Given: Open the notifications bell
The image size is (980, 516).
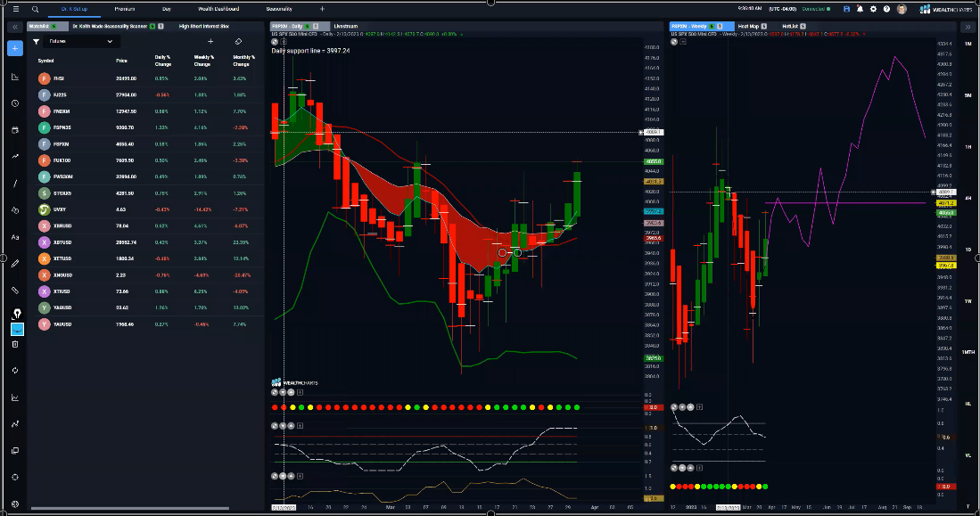Looking at the screenshot, I should point(860,10).
